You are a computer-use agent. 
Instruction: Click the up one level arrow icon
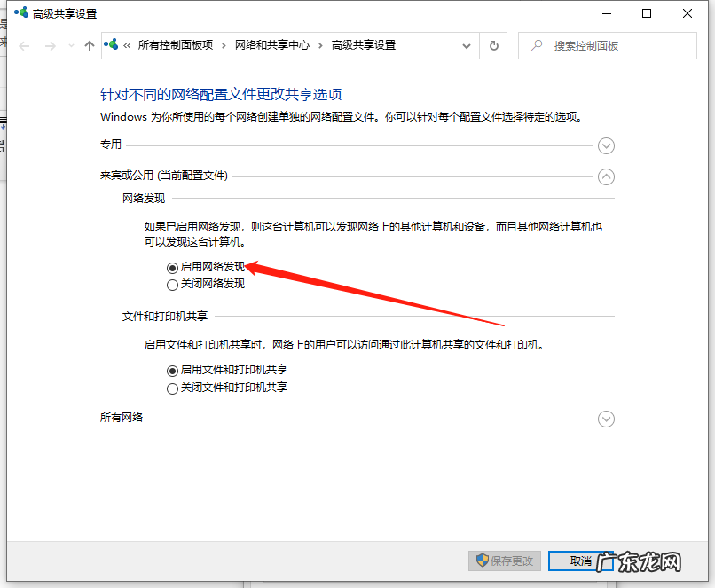pos(89,46)
